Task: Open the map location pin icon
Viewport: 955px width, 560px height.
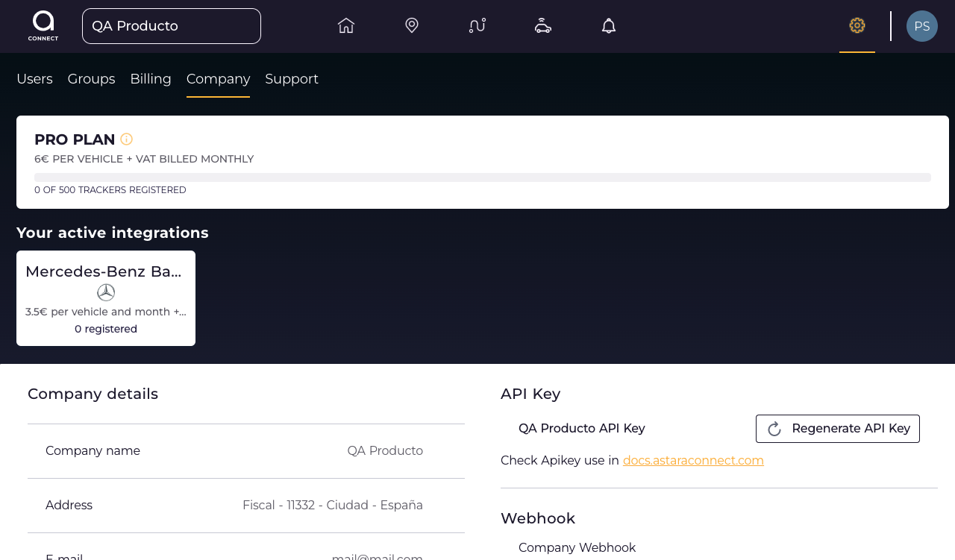Action: (412, 26)
